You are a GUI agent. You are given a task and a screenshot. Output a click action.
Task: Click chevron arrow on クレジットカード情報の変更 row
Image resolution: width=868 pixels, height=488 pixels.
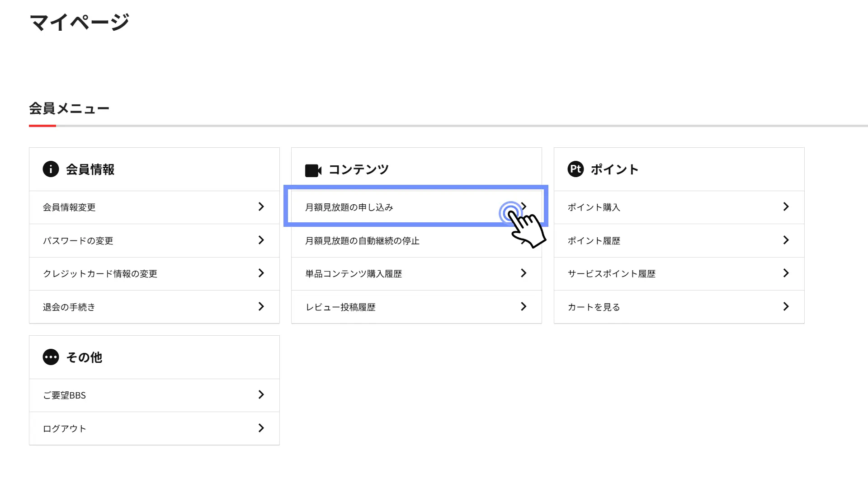coord(261,273)
